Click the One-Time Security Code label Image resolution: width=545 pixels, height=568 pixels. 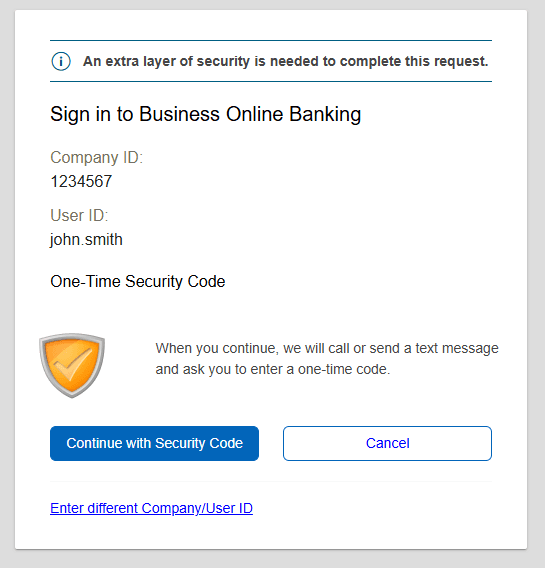(138, 281)
